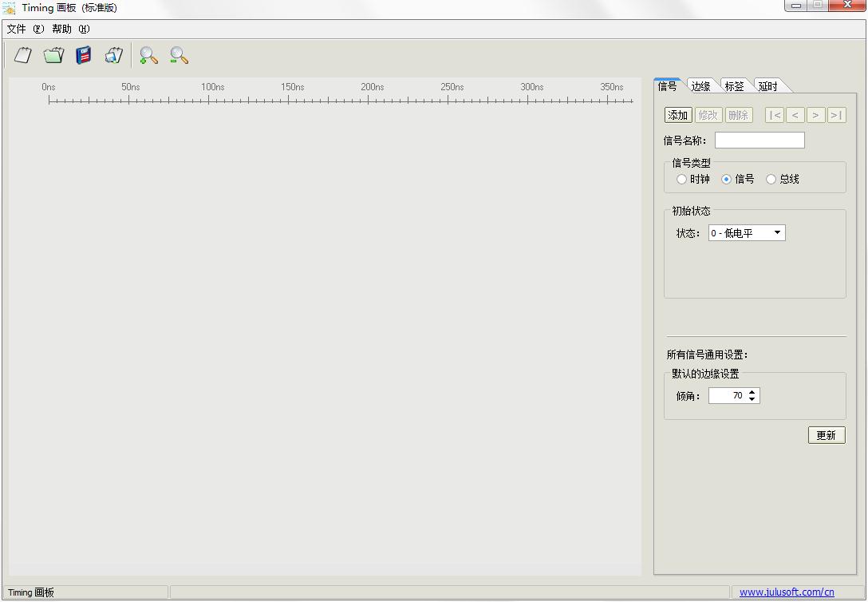
Task: Close the Timing 画板 window
Action: point(847,5)
